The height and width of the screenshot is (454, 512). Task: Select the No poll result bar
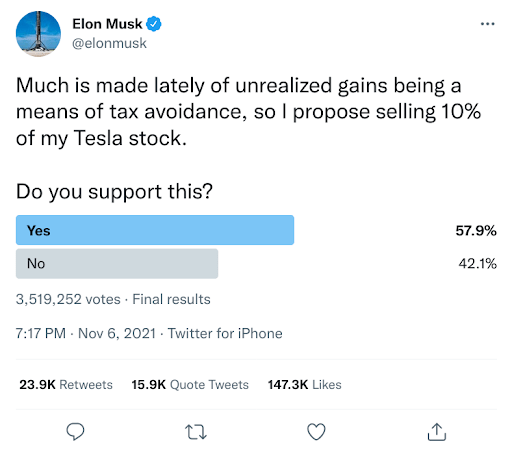(x=117, y=263)
